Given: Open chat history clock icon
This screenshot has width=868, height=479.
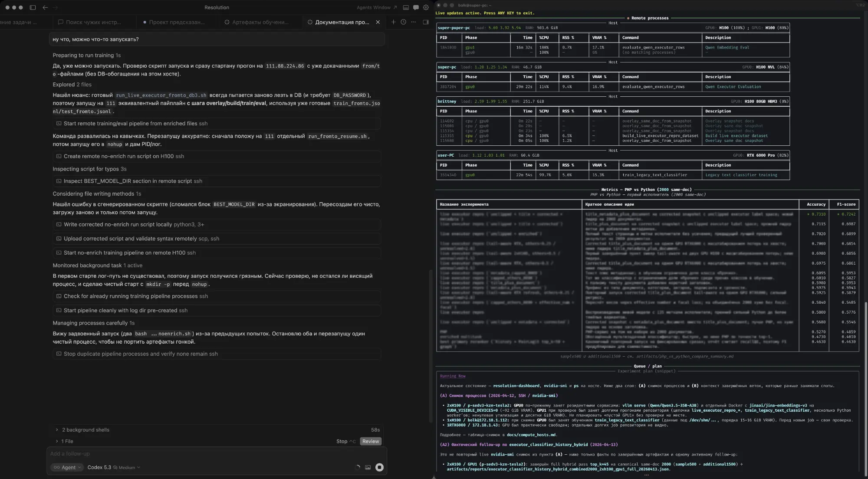Looking at the screenshot, I should pyautogui.click(x=403, y=22).
